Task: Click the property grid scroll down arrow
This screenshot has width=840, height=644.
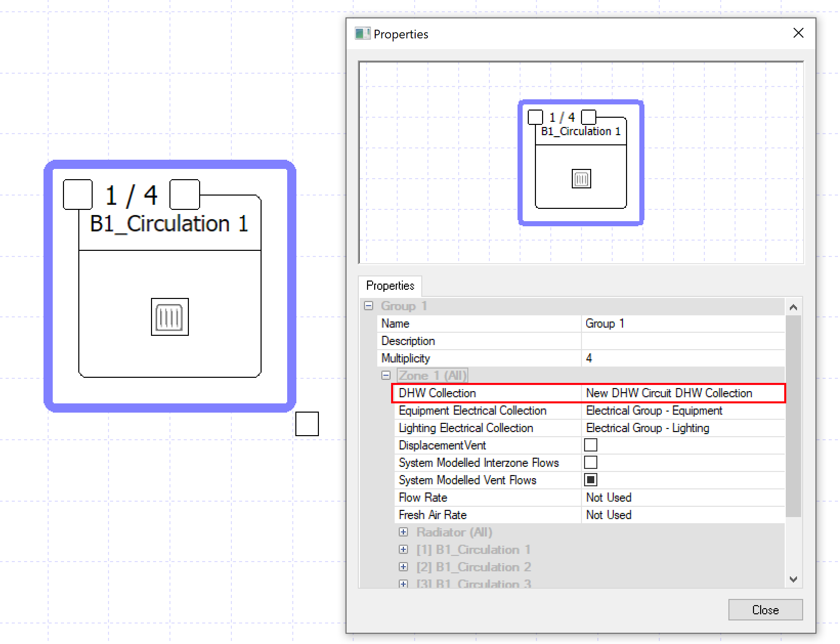Action: [793, 579]
